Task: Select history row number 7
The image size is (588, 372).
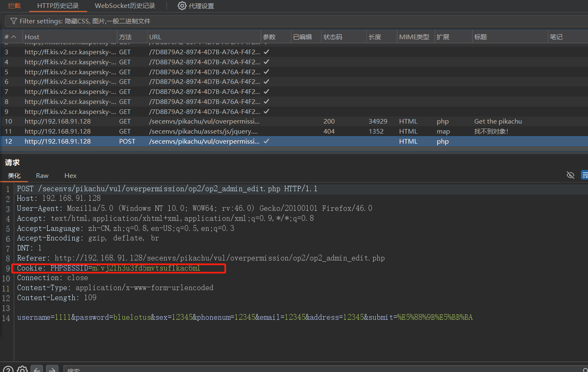Action: 294,92
